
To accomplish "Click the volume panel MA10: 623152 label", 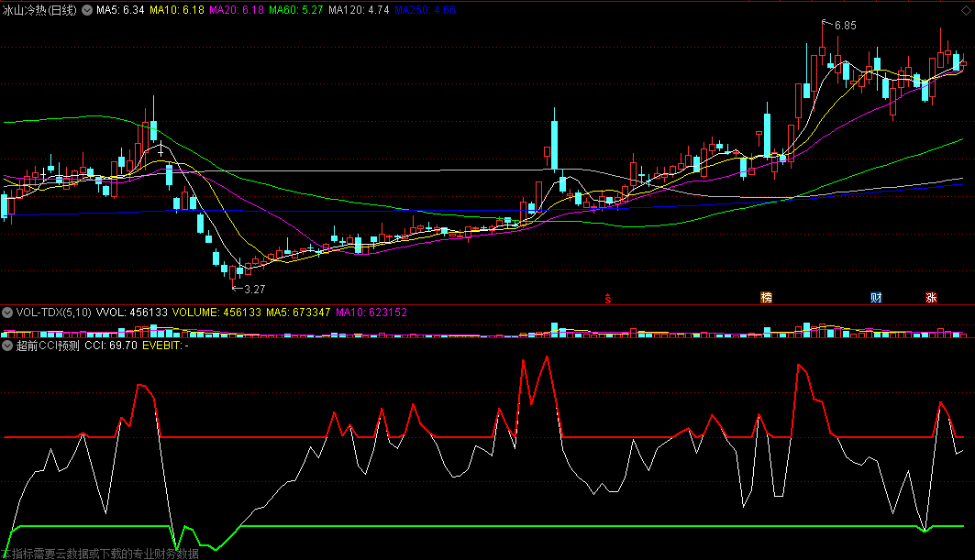I will (371, 313).
